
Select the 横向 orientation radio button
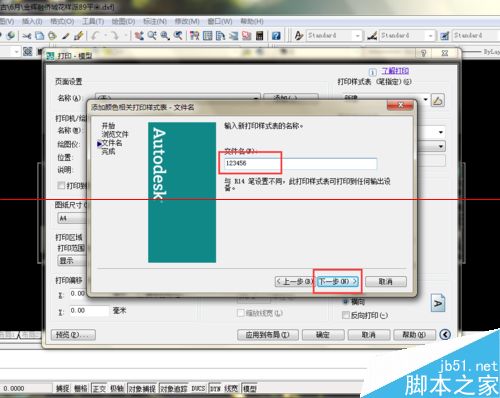[x=346, y=302]
